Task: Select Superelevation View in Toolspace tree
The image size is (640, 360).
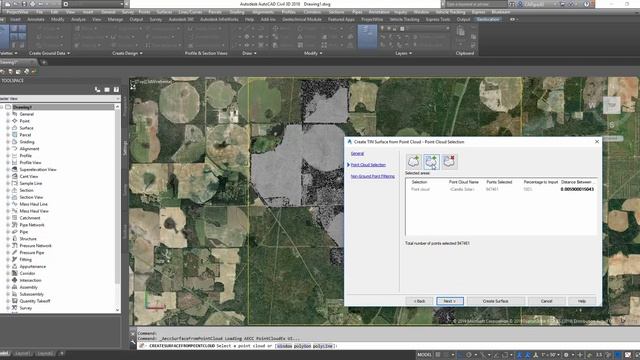Action: 38,169
